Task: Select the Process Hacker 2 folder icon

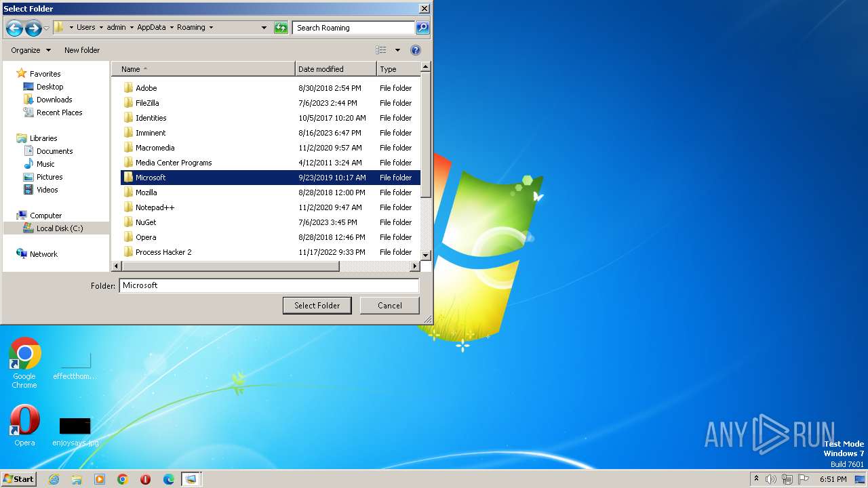Action: coord(128,252)
